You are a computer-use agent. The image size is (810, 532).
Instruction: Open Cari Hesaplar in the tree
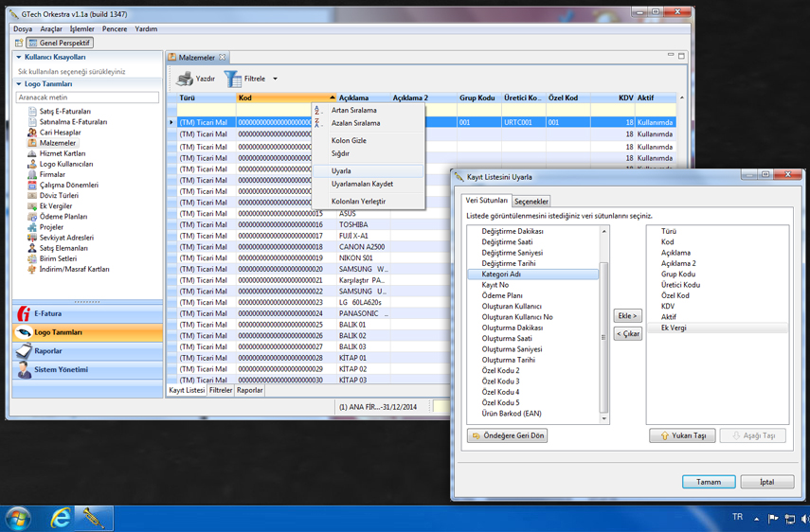(60, 133)
